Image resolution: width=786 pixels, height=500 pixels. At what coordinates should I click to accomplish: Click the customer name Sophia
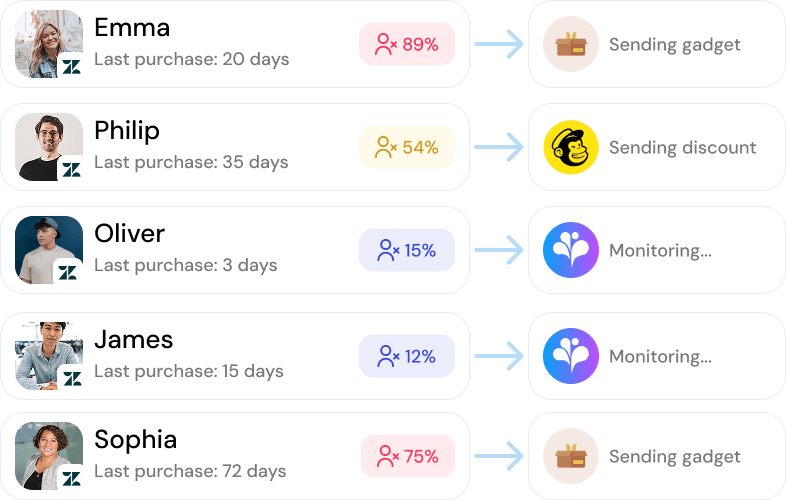coord(135,440)
